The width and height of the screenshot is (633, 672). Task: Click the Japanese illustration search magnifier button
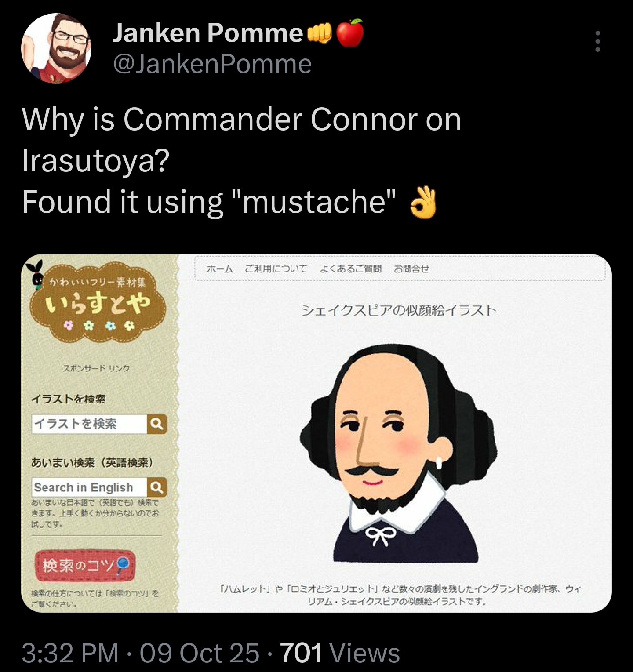(157, 424)
